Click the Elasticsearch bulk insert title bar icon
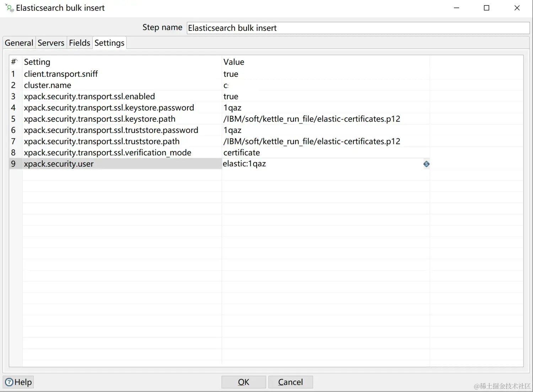 pyautogui.click(x=10, y=8)
